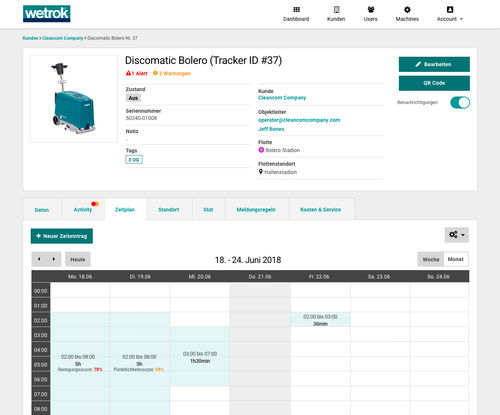The width and height of the screenshot is (500, 415).
Task: Click the So. 24.06 column header
Action: (x=439, y=277)
